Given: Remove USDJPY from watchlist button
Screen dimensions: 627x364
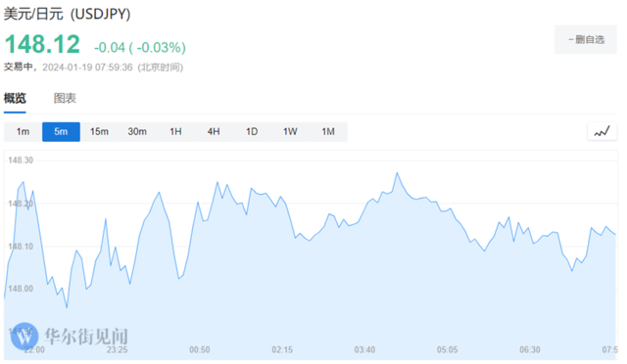Looking at the screenshot, I should pos(586,39).
